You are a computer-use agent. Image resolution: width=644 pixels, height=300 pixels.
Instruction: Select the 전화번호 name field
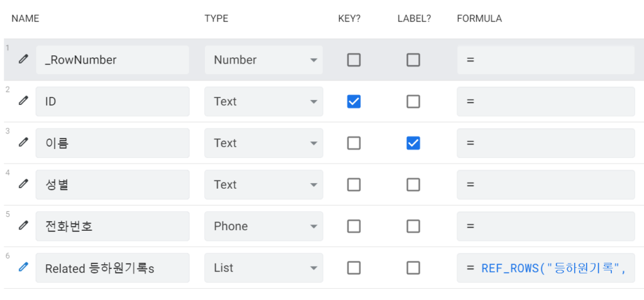(113, 226)
